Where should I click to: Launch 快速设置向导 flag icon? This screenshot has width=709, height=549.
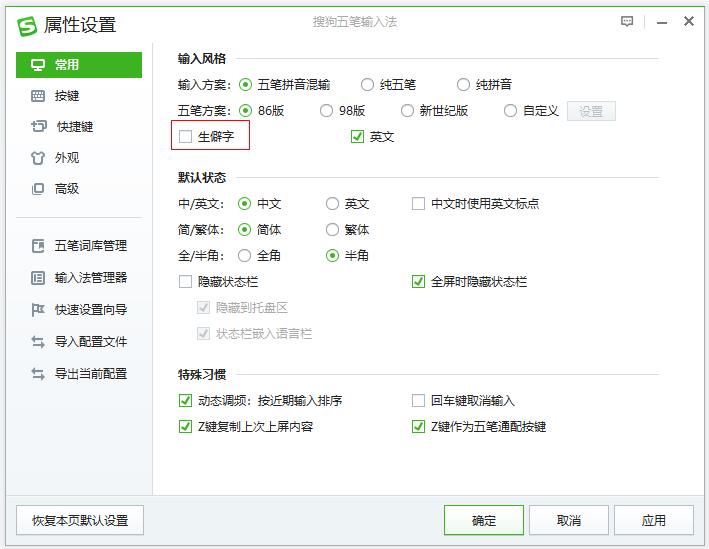(38, 310)
